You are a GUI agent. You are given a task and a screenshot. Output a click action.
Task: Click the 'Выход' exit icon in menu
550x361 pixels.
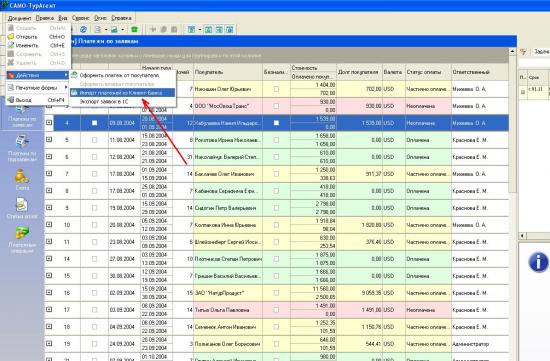point(11,100)
